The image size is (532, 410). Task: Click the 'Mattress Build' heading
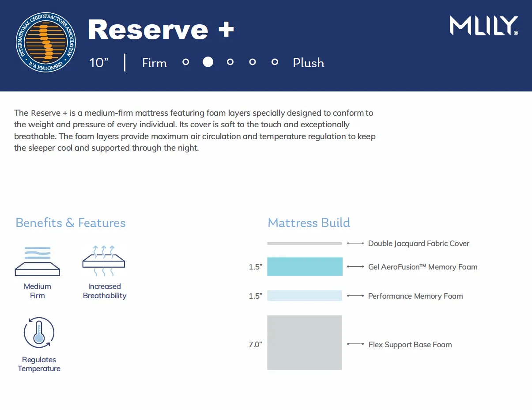point(309,223)
